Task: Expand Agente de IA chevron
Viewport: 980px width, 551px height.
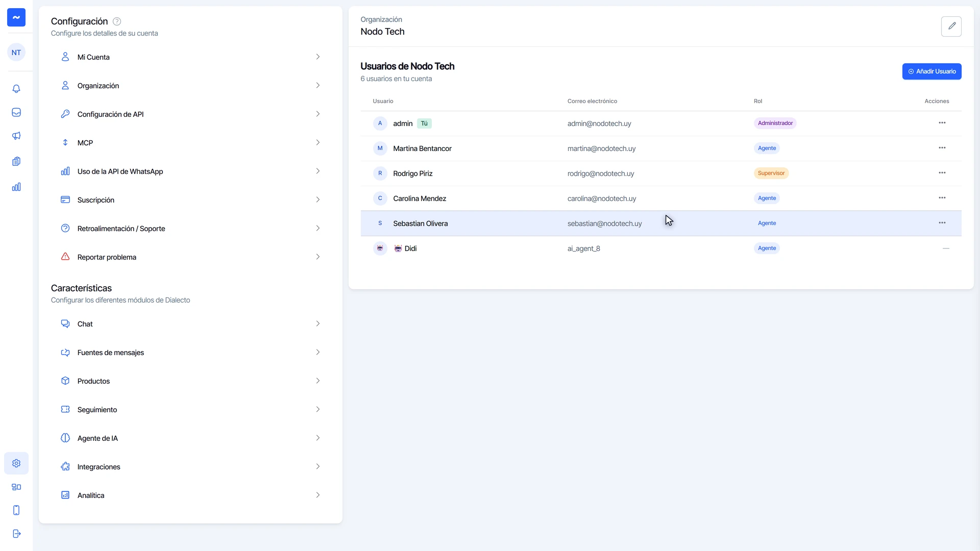Action: click(317, 438)
